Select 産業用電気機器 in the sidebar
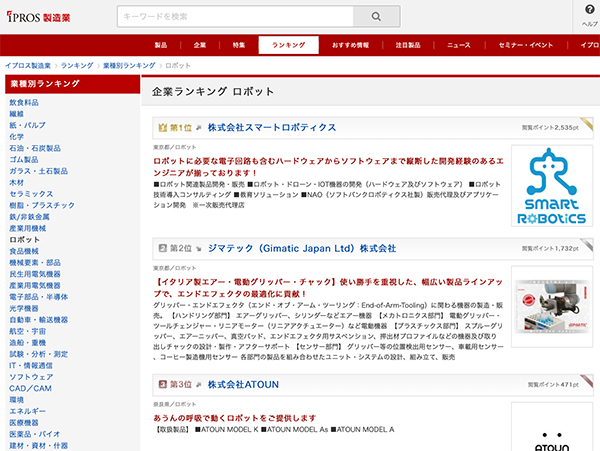The image size is (600, 451). pyautogui.click(x=35, y=285)
